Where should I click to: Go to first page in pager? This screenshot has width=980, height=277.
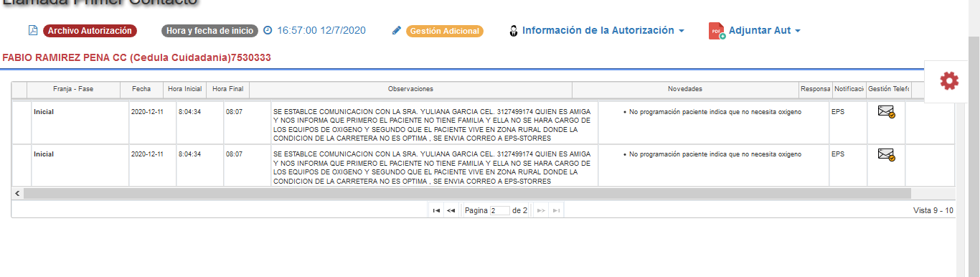[436, 210]
